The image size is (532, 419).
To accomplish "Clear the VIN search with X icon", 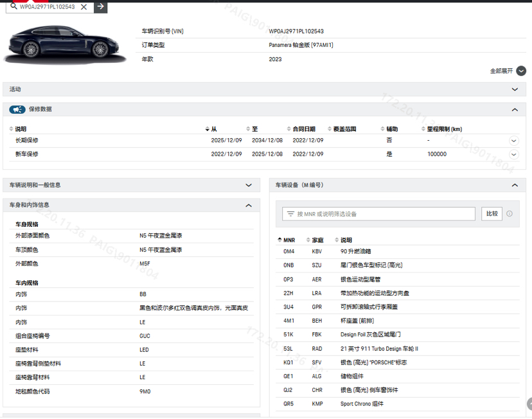I will (x=84, y=7).
